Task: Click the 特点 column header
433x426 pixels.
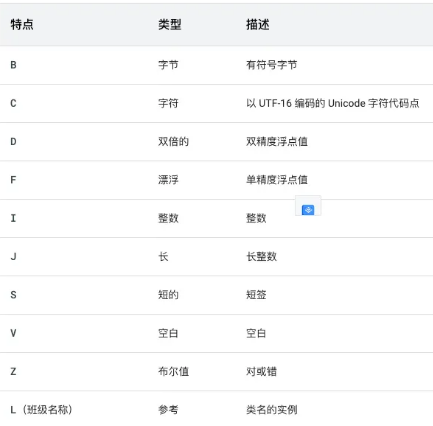Action: click(22, 25)
